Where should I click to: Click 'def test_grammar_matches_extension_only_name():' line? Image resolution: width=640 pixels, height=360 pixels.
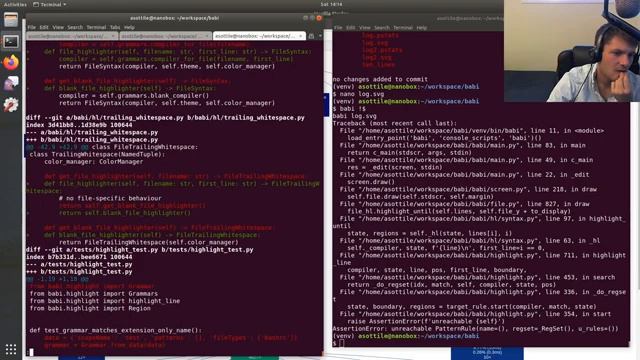point(116,330)
